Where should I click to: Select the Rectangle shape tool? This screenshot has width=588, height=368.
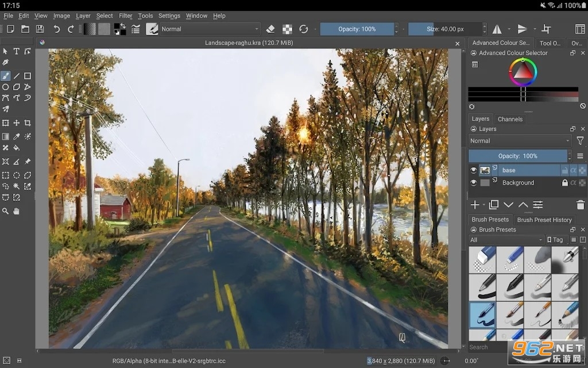(x=28, y=76)
